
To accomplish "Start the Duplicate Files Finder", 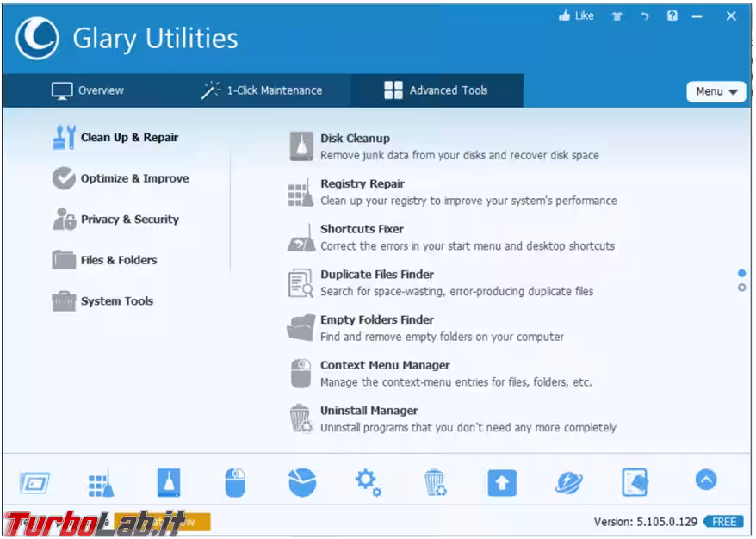I will [376, 276].
